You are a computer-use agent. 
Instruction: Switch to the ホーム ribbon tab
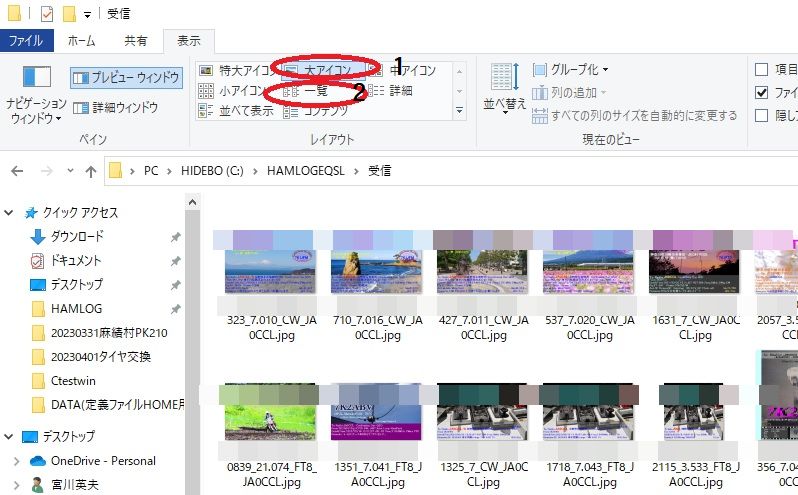(x=81, y=41)
